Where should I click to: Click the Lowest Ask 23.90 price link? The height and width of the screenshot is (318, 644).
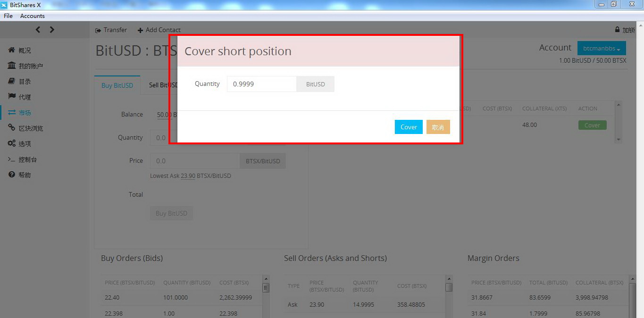(x=188, y=176)
